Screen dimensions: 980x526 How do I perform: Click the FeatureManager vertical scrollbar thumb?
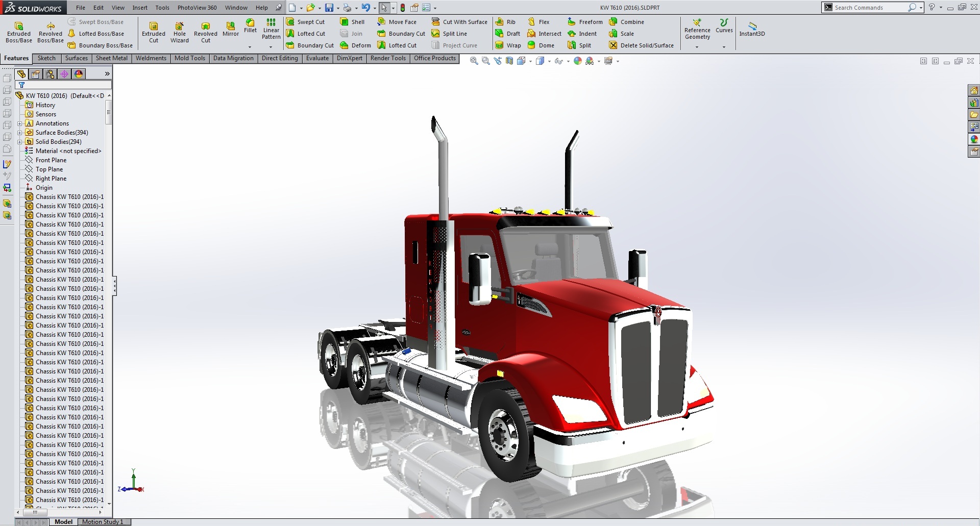point(108,112)
